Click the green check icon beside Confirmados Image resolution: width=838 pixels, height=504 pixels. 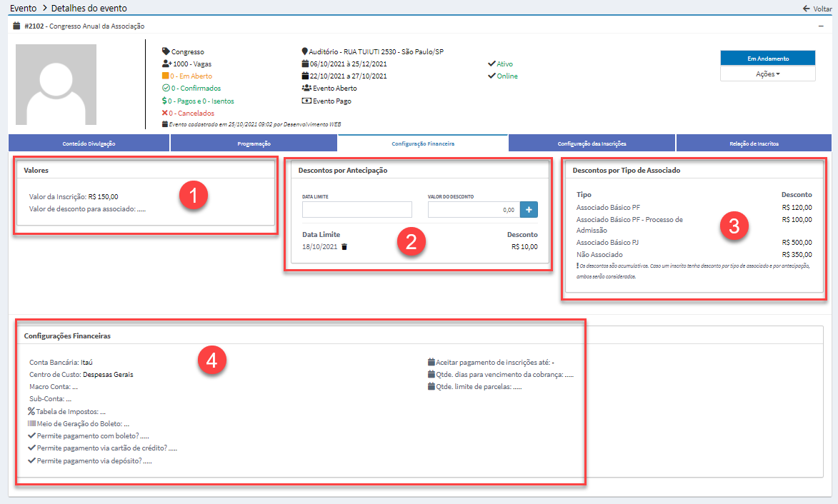pos(165,89)
